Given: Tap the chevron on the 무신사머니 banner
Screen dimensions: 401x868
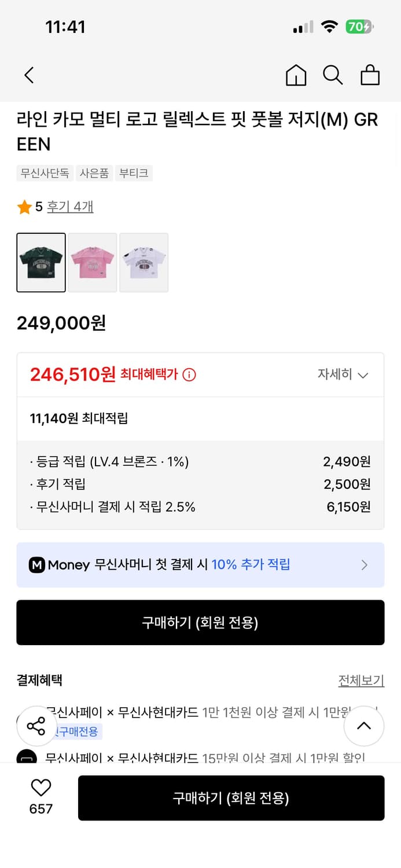Looking at the screenshot, I should [364, 564].
